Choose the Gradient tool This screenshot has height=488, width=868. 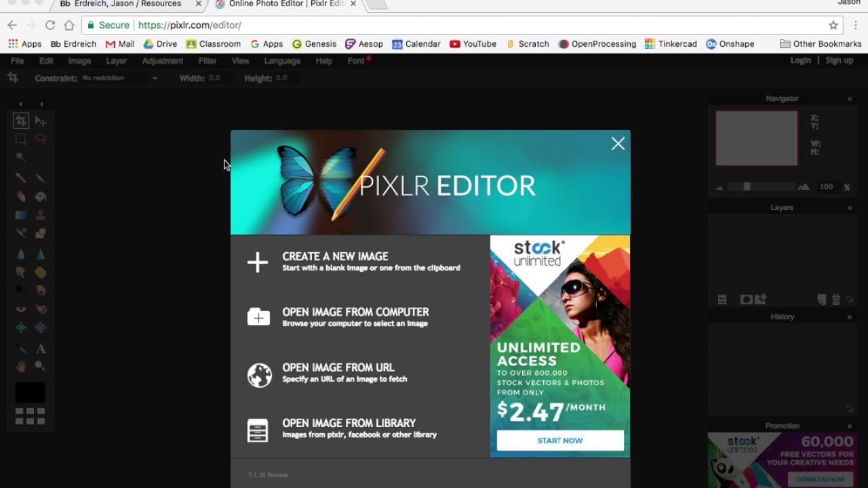[21, 215]
